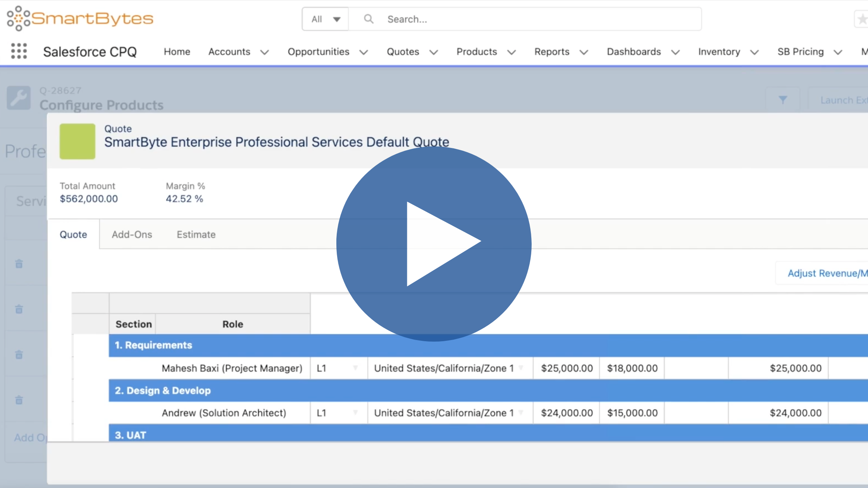Expand the Accounts chevron menu

265,52
